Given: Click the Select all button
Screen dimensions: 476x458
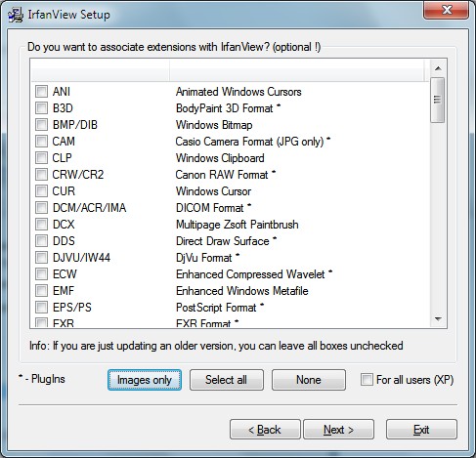Looking at the screenshot, I should 227,380.
